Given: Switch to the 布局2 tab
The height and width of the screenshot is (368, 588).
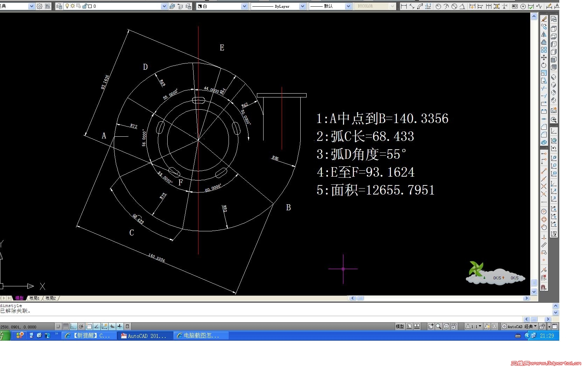Looking at the screenshot, I should [50, 298].
